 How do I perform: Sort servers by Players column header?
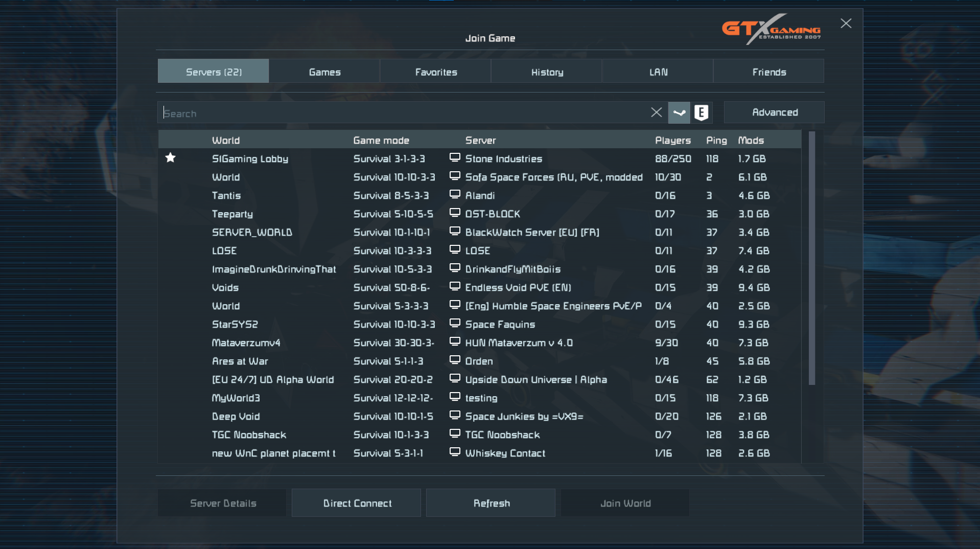tap(672, 140)
